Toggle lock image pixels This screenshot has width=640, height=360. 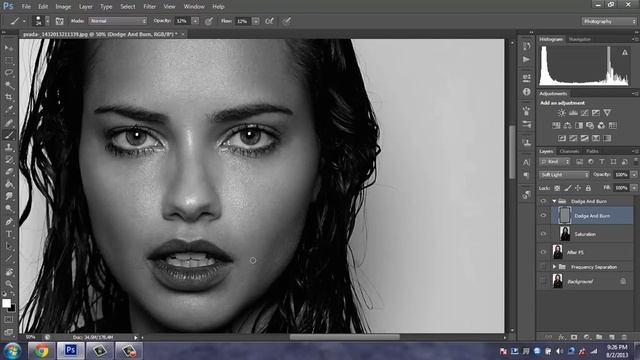point(567,188)
